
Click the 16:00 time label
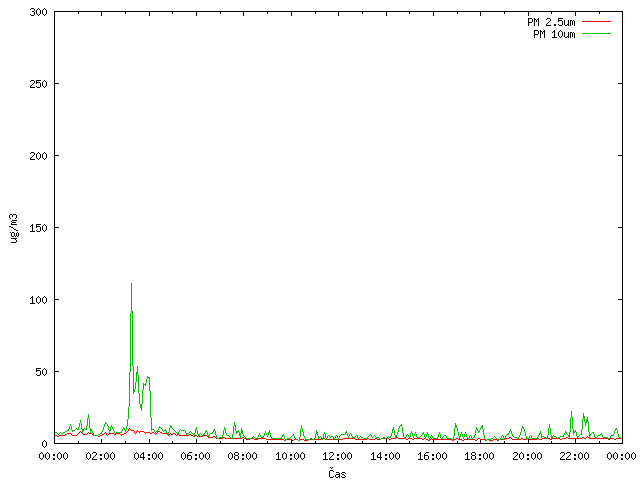pos(432,456)
